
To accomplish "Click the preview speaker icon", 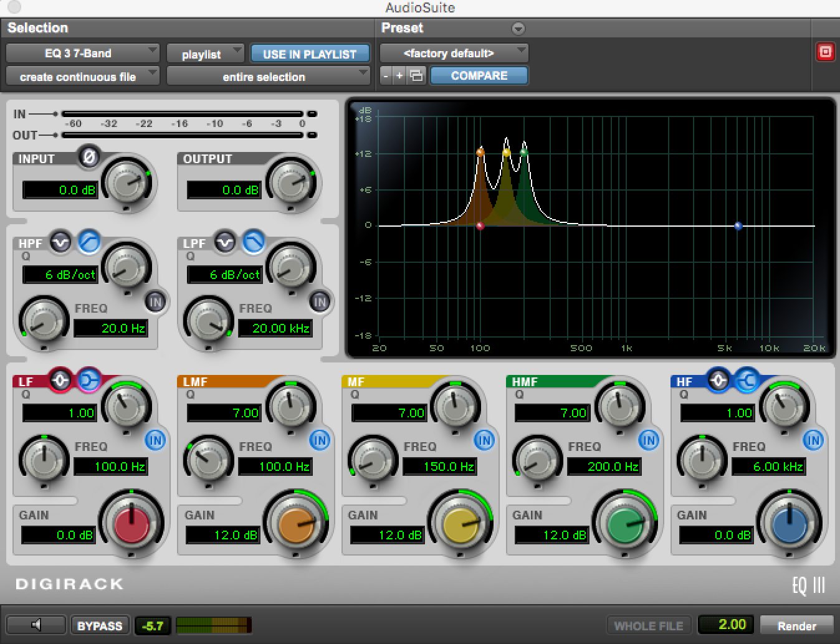I will pyautogui.click(x=36, y=625).
